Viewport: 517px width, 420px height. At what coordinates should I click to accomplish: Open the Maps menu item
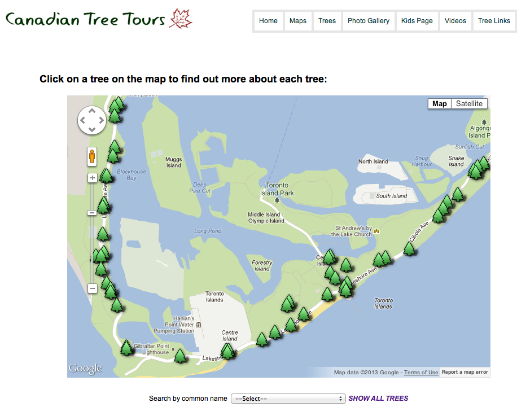[x=298, y=21]
